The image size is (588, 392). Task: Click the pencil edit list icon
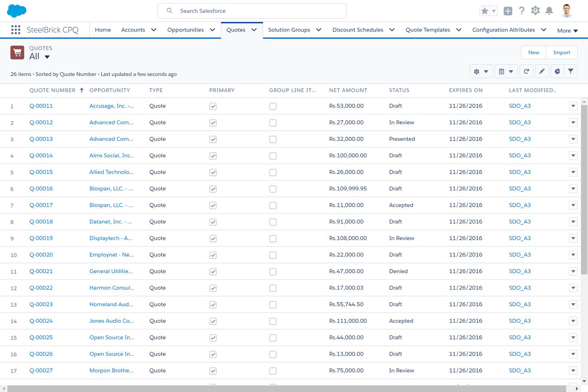[x=542, y=71]
